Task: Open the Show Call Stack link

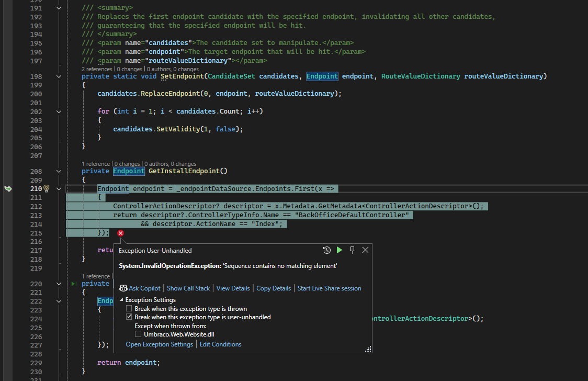Action: pyautogui.click(x=188, y=288)
